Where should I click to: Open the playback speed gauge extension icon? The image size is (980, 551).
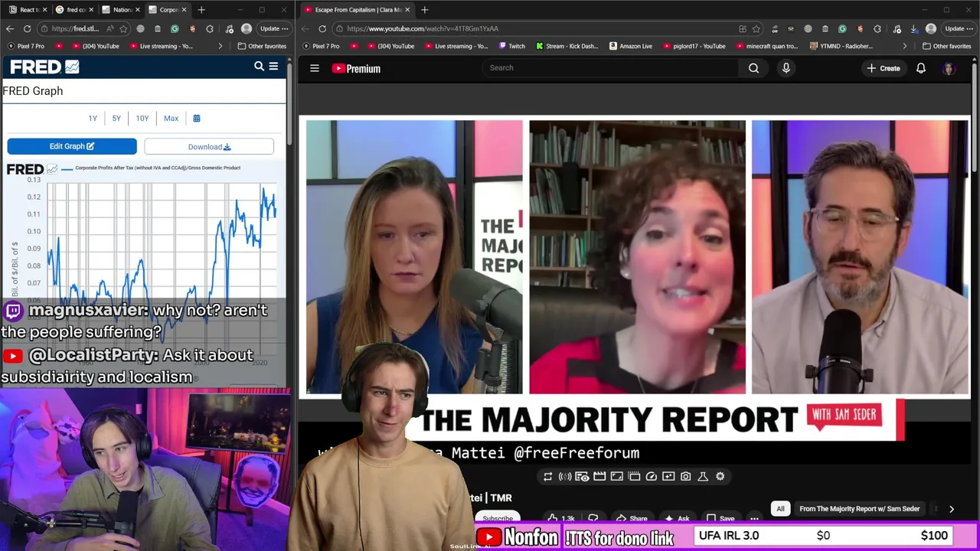point(652,476)
